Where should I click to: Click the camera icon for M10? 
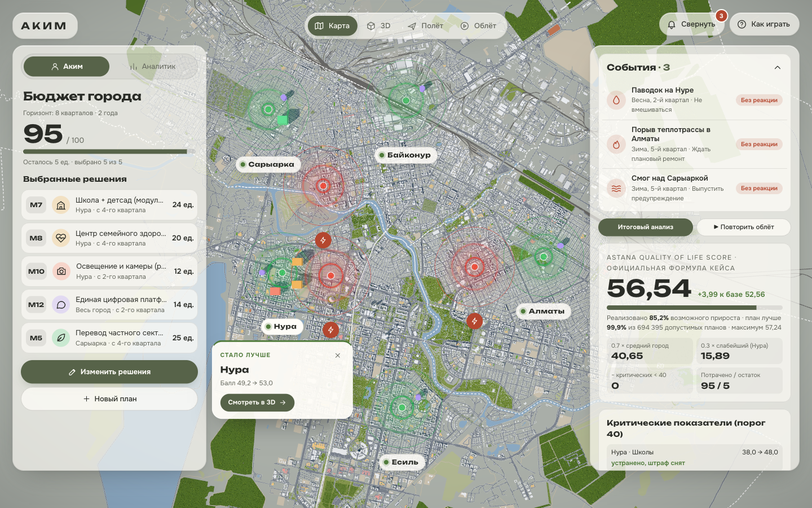61,271
